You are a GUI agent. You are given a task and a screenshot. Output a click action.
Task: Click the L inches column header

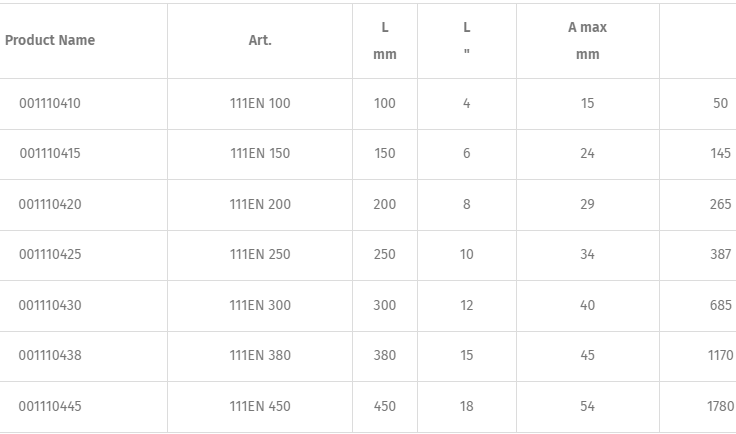tap(467, 41)
